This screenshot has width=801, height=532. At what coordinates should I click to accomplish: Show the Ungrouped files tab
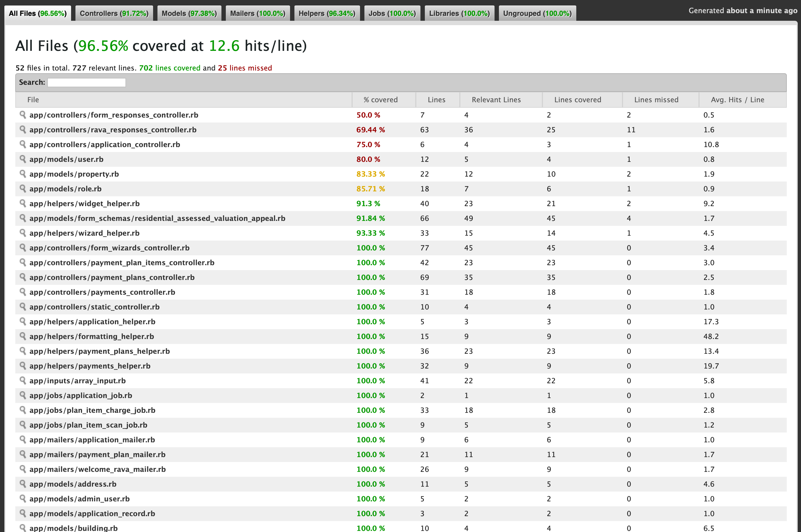point(537,14)
